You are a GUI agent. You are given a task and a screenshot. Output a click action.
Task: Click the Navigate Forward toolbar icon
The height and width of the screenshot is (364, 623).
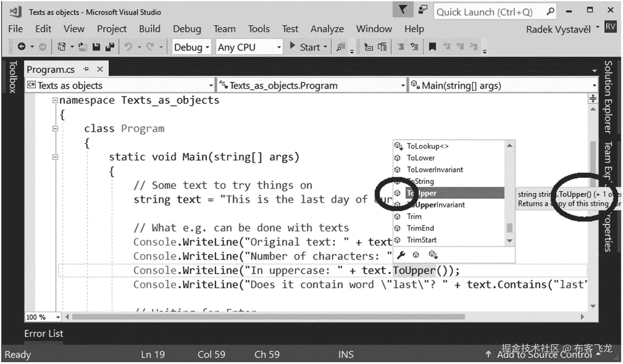pos(42,47)
